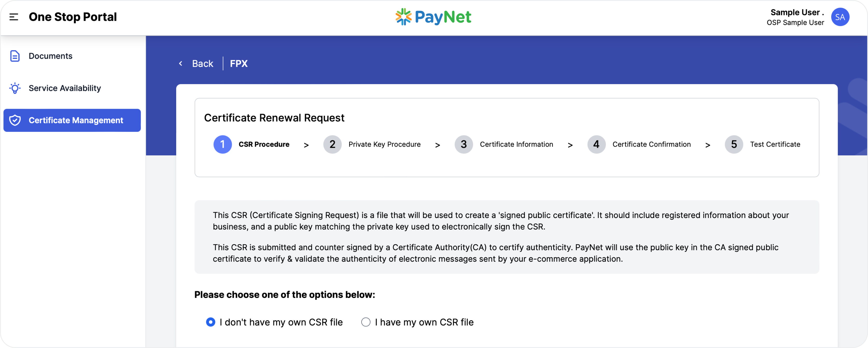Click the back chevron arrow icon

tap(181, 63)
